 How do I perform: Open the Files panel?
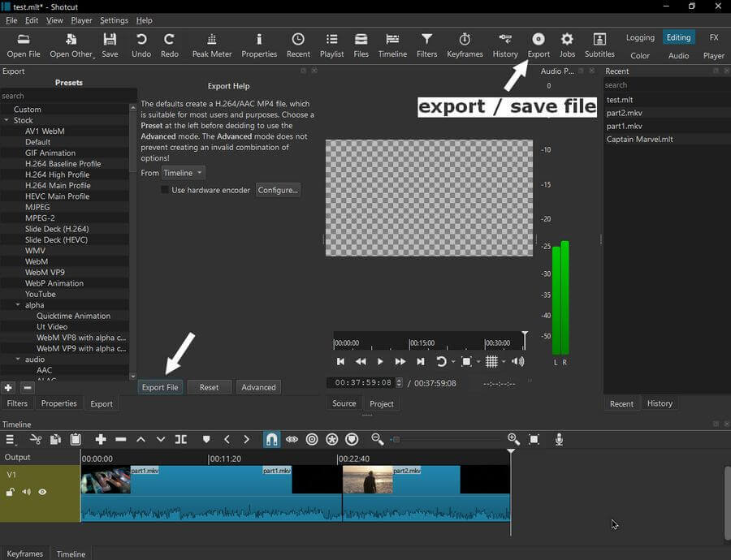tap(361, 45)
